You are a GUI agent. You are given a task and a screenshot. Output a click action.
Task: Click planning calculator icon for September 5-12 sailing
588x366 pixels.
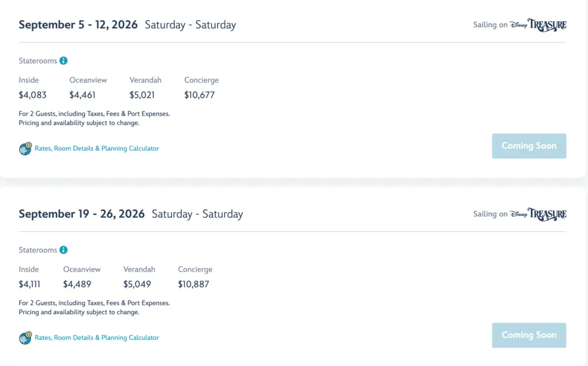[25, 149]
